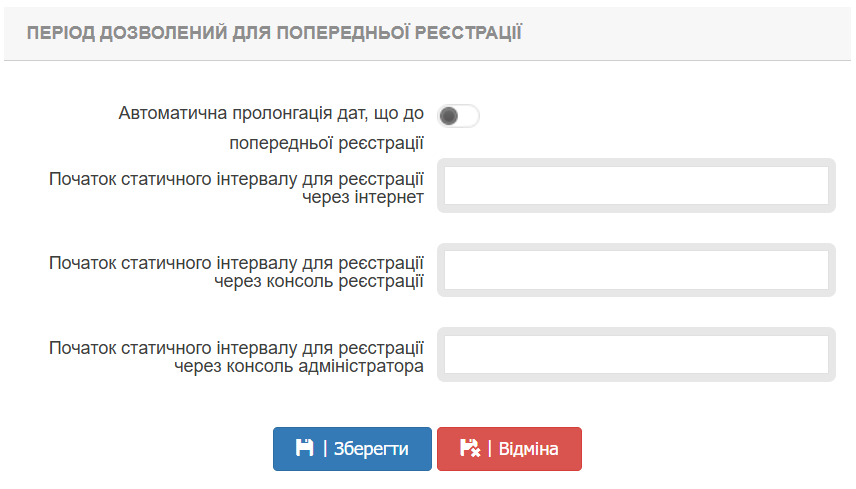Focus the internet registration interval start field

(x=636, y=186)
